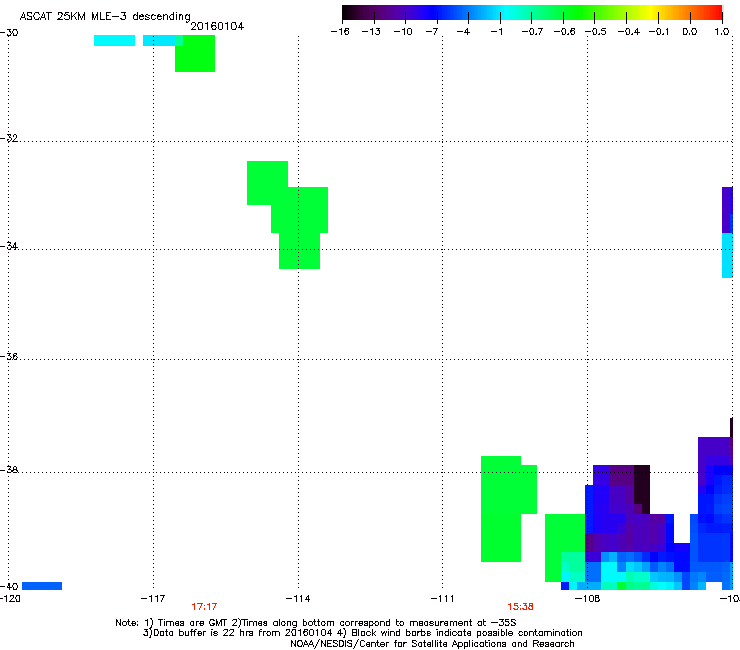Viewport: 740px width, 650px height.
Task: Click the -4 color bar label
Action: point(463,32)
